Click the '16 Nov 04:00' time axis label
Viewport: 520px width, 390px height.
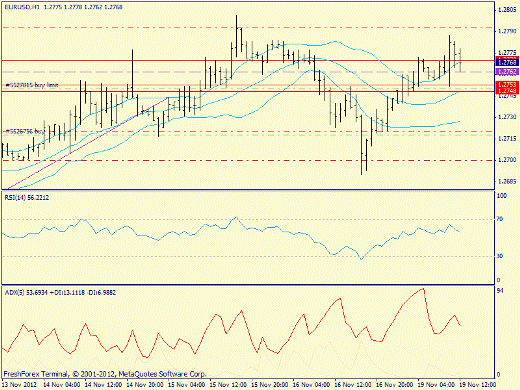pyautogui.click(x=312, y=384)
